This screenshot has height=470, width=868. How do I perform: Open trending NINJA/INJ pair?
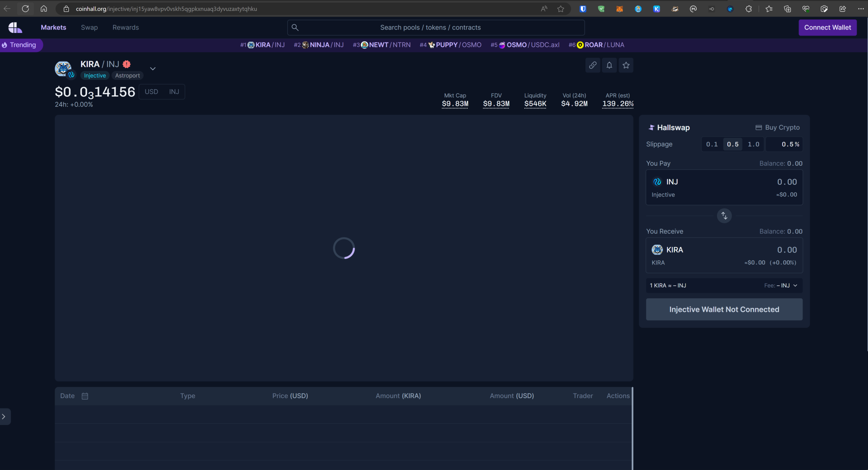[x=319, y=45]
